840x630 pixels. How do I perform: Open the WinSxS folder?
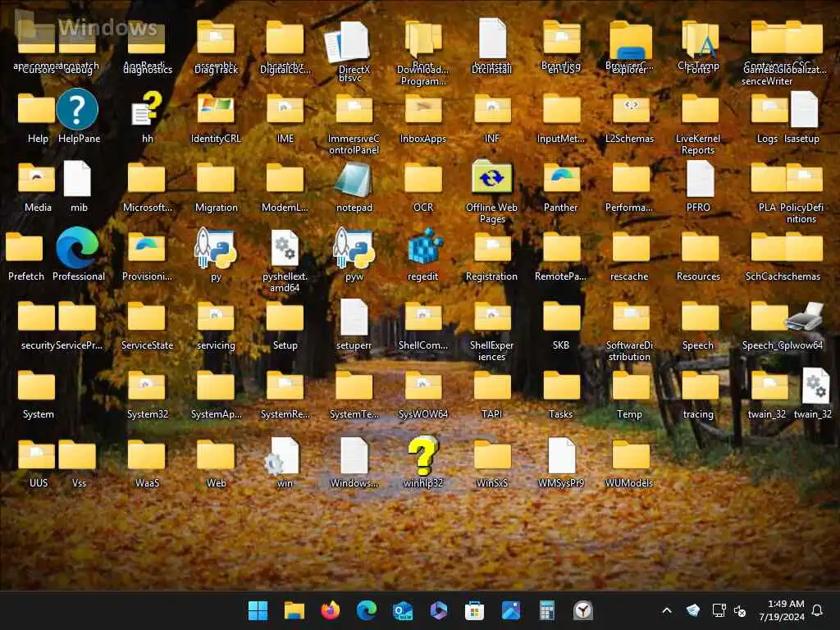tap(492, 454)
